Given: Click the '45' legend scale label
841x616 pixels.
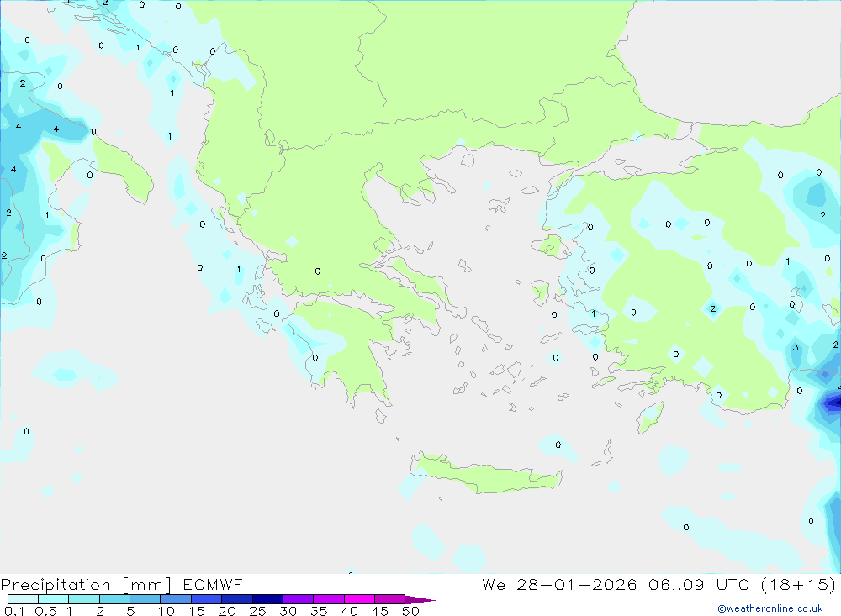Looking at the screenshot, I should tap(380, 611).
